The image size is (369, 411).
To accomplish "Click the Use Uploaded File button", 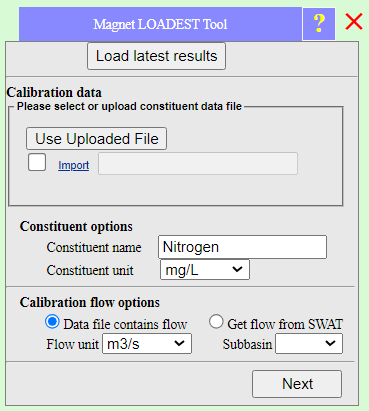I will (96, 138).
